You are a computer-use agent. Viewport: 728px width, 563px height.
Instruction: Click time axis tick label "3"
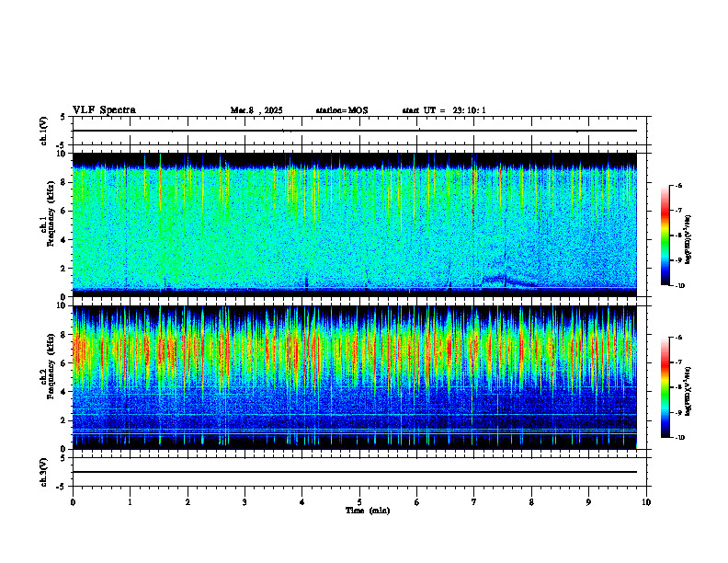(x=245, y=502)
